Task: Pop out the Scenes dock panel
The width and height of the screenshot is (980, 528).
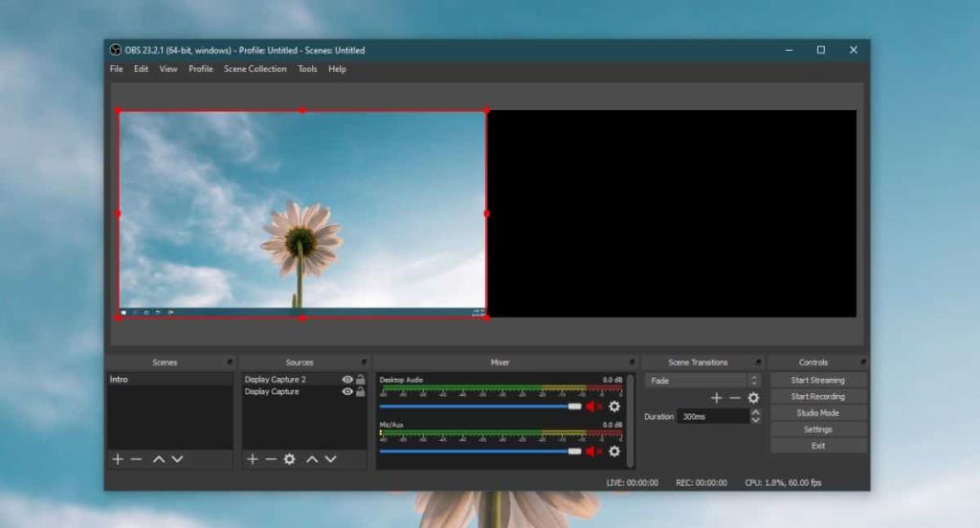Action: [229, 363]
